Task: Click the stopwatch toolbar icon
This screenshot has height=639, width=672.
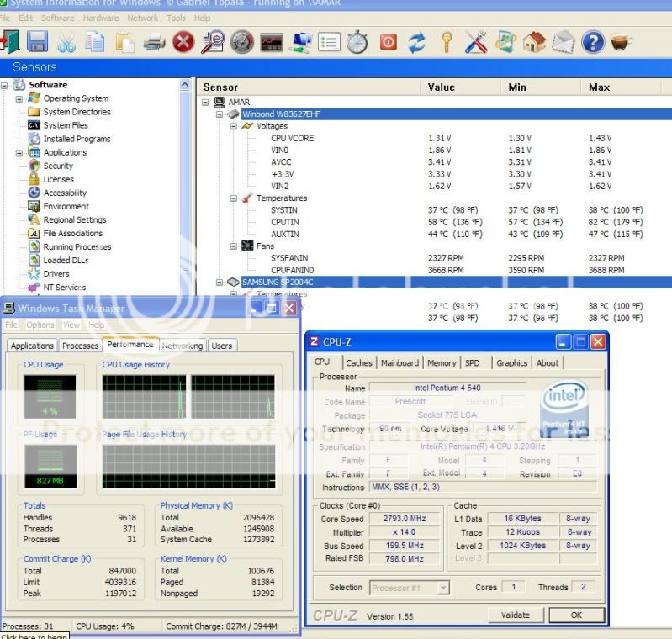Action: pos(357,42)
